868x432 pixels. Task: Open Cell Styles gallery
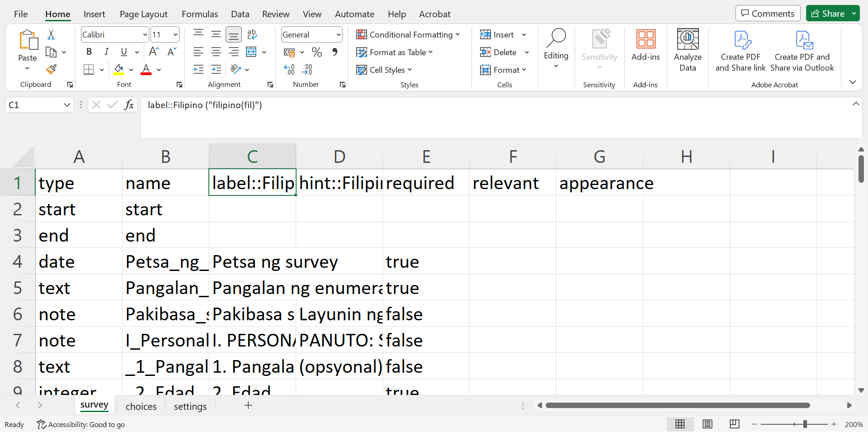tap(384, 70)
